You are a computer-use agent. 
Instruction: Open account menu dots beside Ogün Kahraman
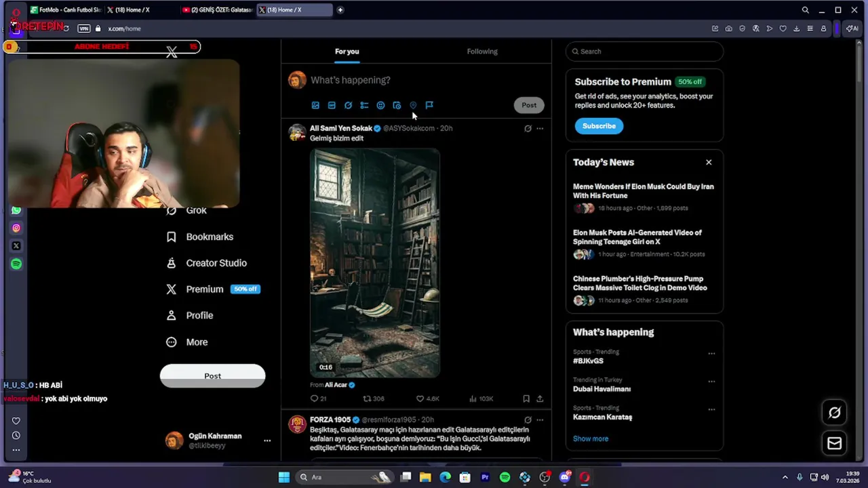(267, 441)
